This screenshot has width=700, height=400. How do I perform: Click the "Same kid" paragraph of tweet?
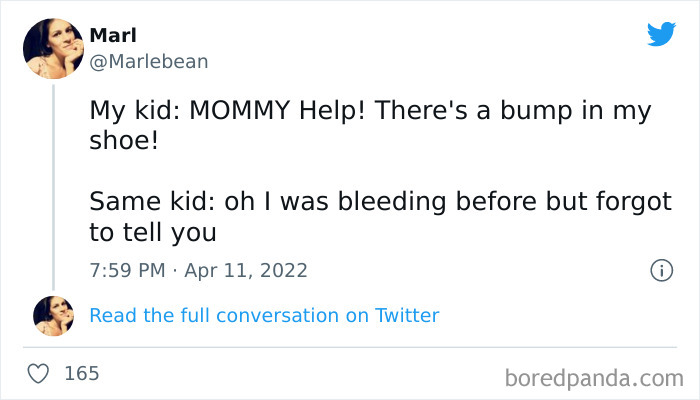click(380, 201)
